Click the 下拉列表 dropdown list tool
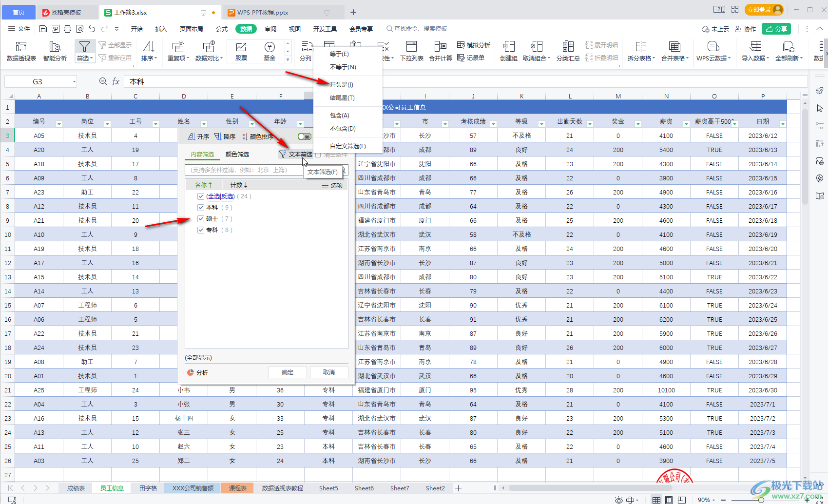The height and width of the screenshot is (504, 828). [x=412, y=51]
